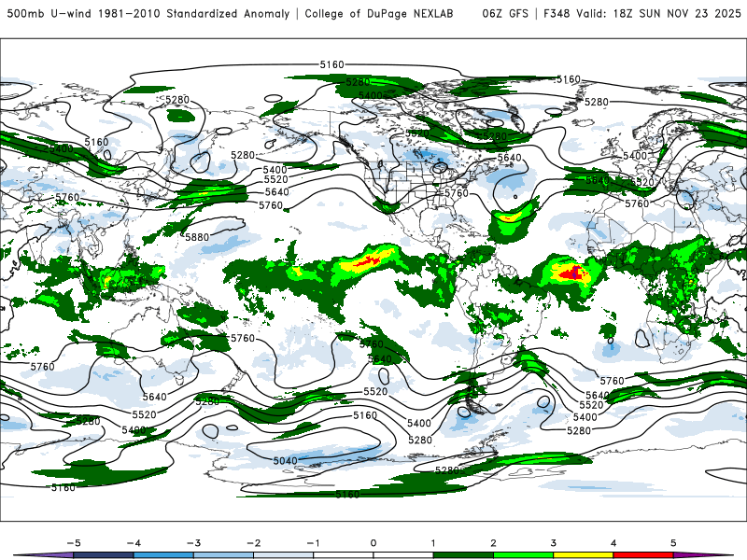Click the 'F348' forecast hour text
Viewport: 747px width, 560px height.
(x=557, y=13)
